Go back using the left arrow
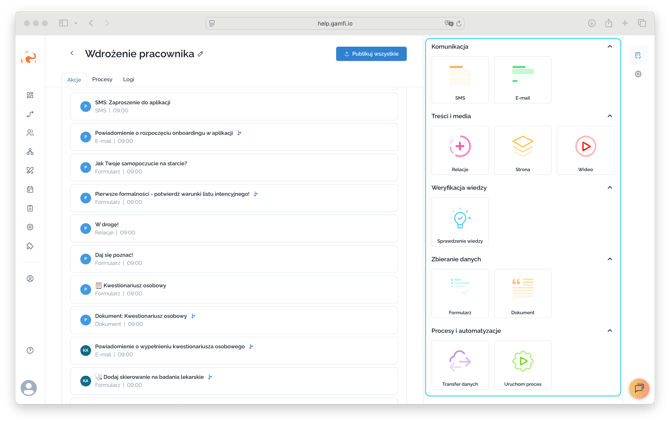Screen dimensions: 670x423 (x=72, y=54)
